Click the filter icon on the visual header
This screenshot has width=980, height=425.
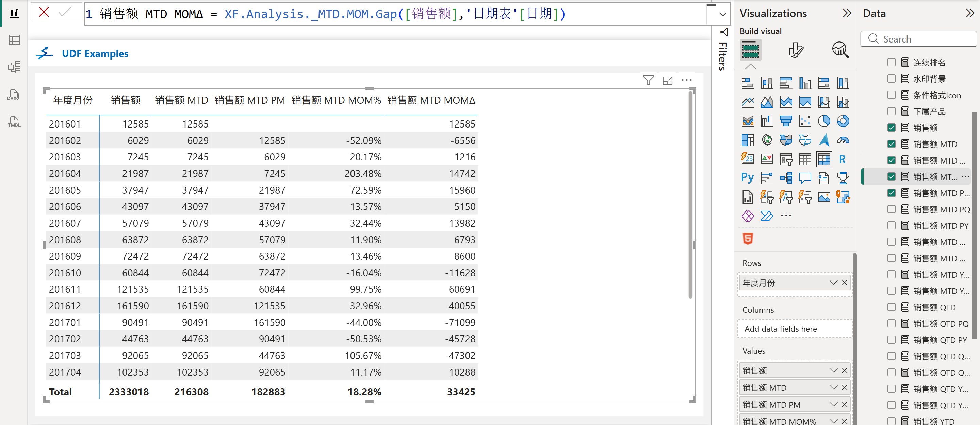point(648,80)
